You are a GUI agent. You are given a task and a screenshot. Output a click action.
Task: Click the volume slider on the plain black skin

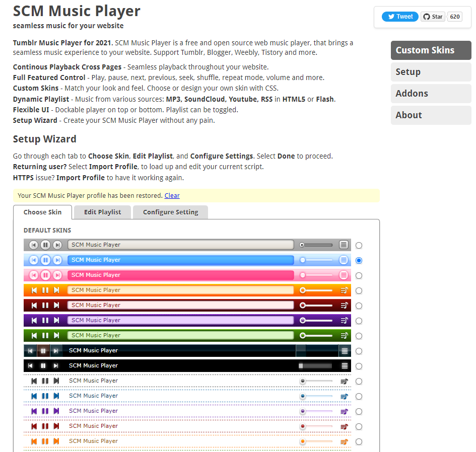(315, 366)
